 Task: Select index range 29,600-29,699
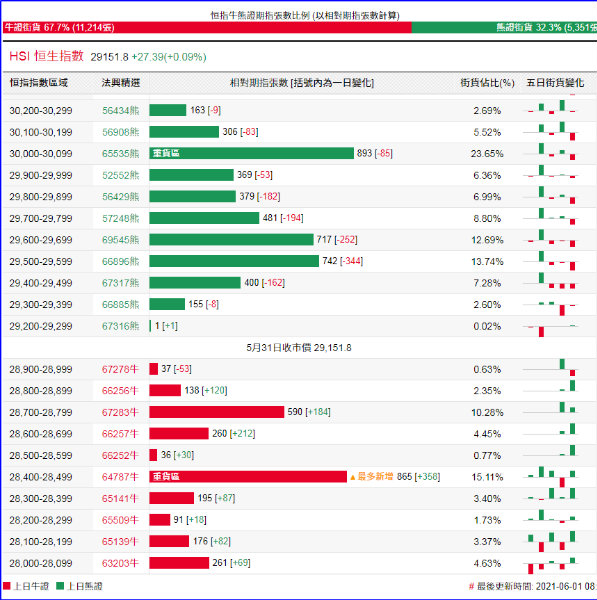(41, 240)
